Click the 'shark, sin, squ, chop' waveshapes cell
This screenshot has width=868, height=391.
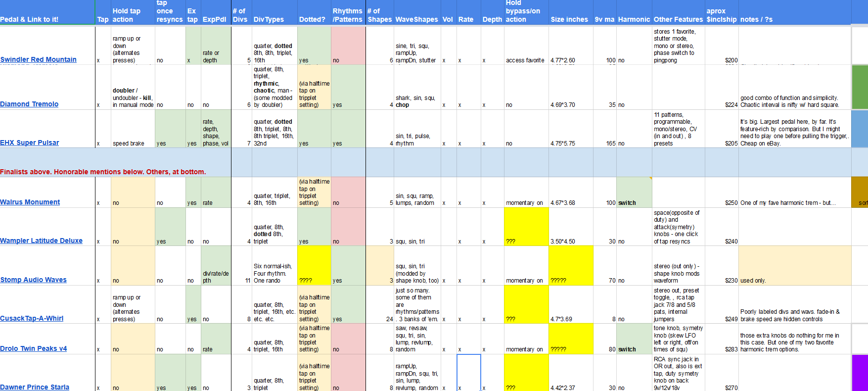click(417, 87)
